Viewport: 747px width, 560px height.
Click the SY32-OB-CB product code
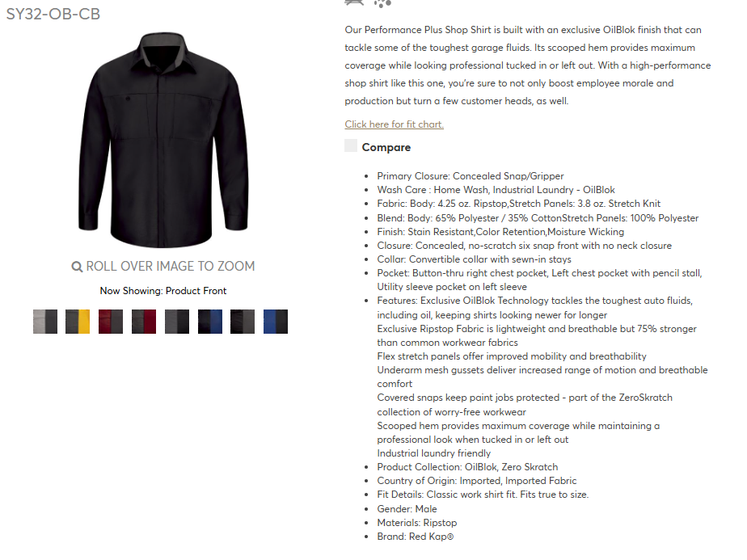(53, 14)
